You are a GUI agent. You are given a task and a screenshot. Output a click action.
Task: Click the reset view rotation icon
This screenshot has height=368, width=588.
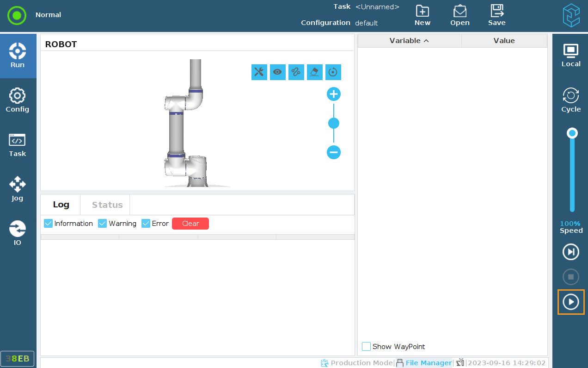pyautogui.click(x=333, y=72)
